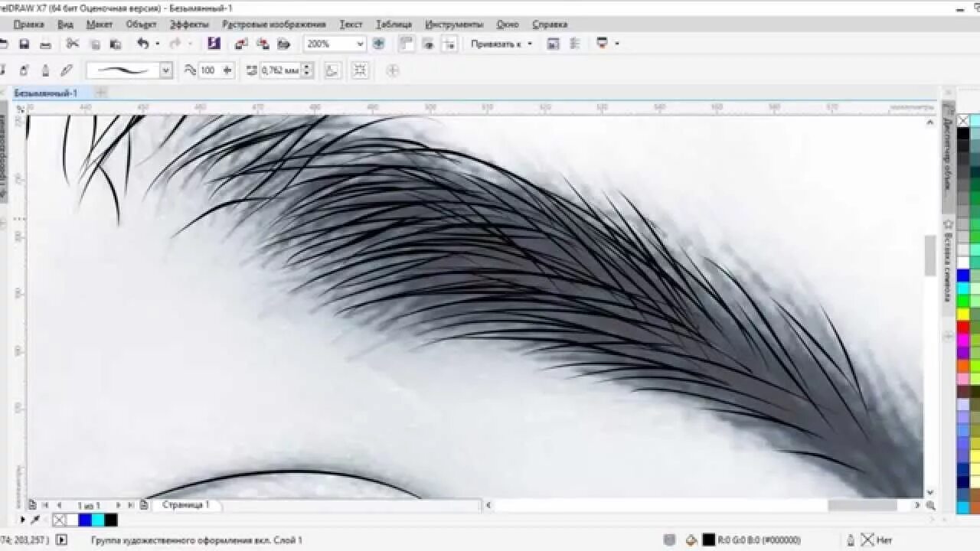Select the Calligraphic artistic media mode
Image resolution: width=980 pixels, height=551 pixels.
tap(45, 70)
